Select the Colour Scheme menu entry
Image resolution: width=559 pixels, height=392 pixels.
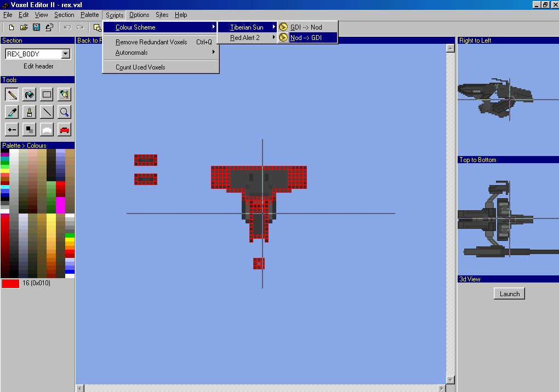pyautogui.click(x=161, y=27)
